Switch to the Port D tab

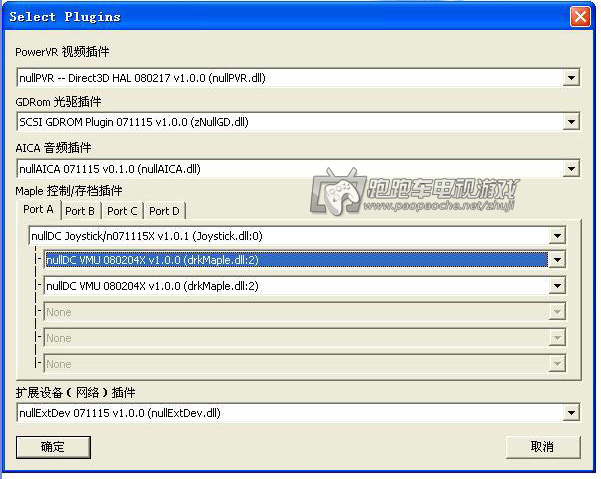point(164,211)
